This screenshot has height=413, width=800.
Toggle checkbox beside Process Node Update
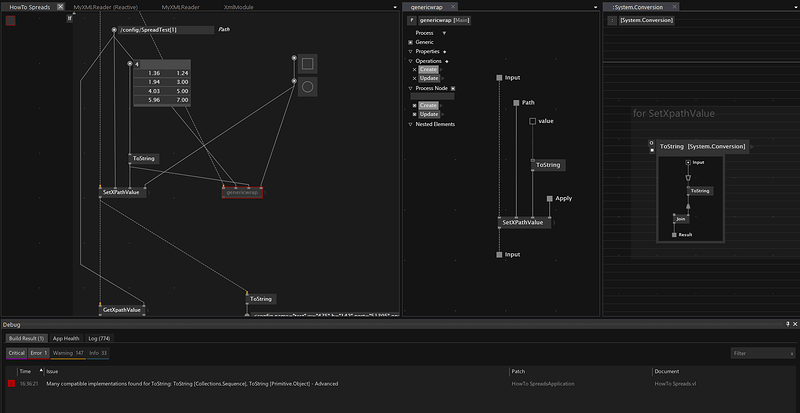[414, 114]
